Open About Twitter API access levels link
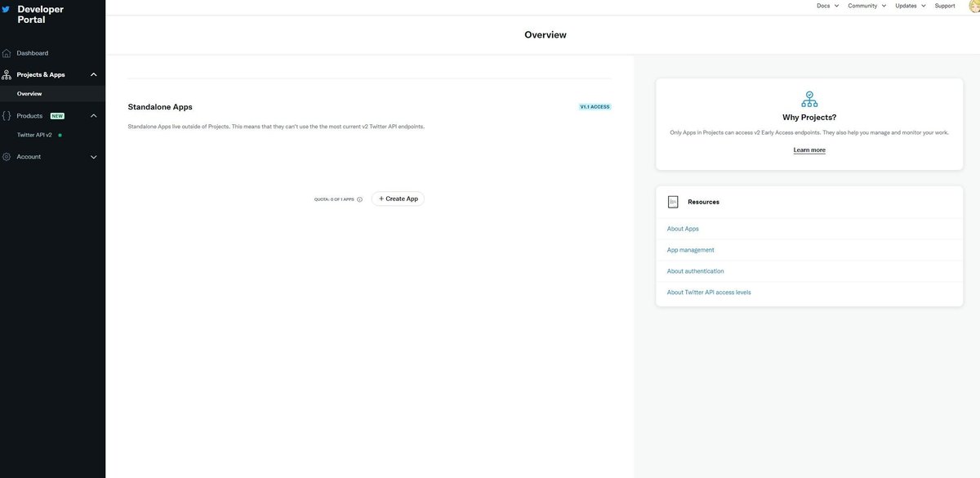 click(709, 293)
